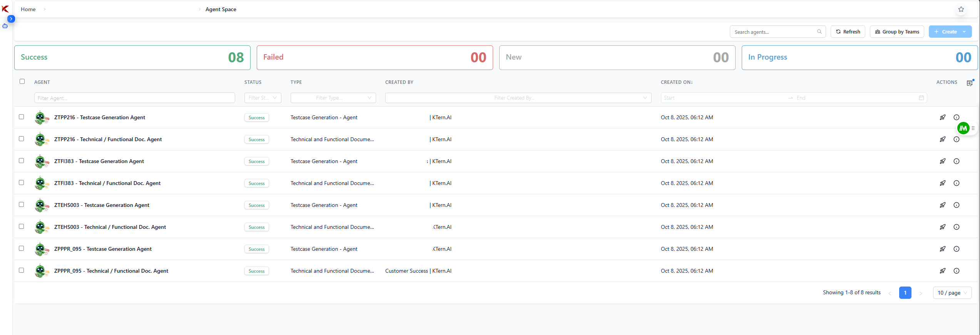Screen dimensions: 980x335
Task: Click the robot agent icon in sidebar
Action: pos(5,26)
